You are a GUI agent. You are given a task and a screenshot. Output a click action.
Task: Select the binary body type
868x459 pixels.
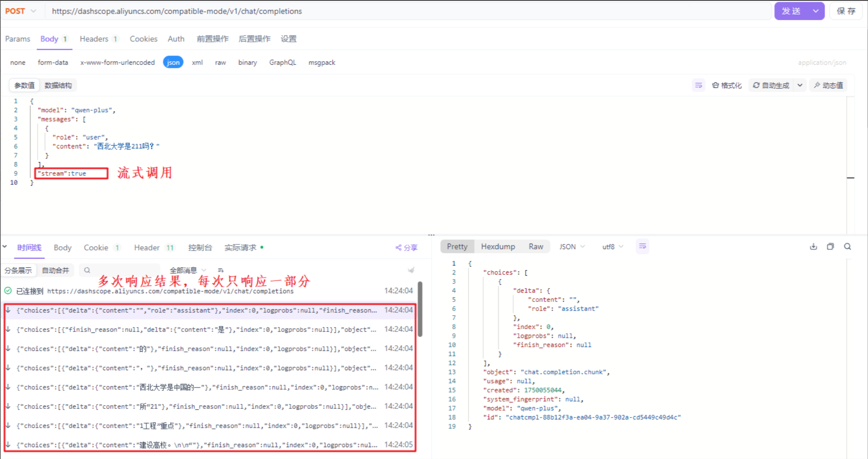(x=247, y=62)
